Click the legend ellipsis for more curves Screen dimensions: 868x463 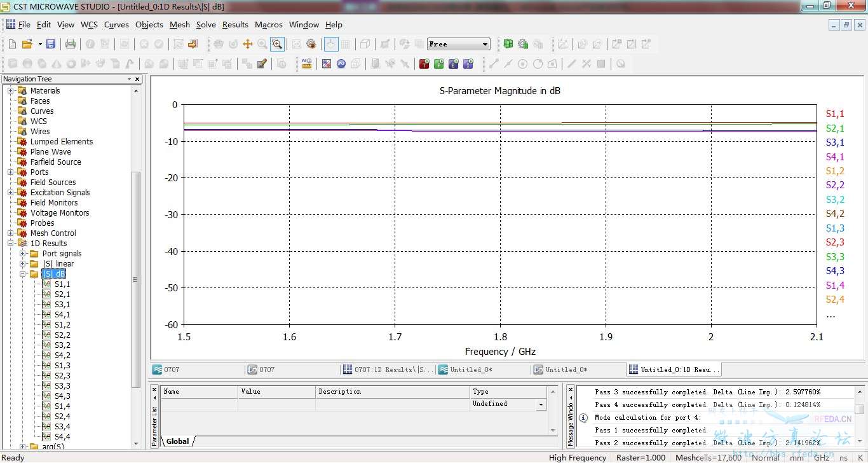(x=831, y=315)
